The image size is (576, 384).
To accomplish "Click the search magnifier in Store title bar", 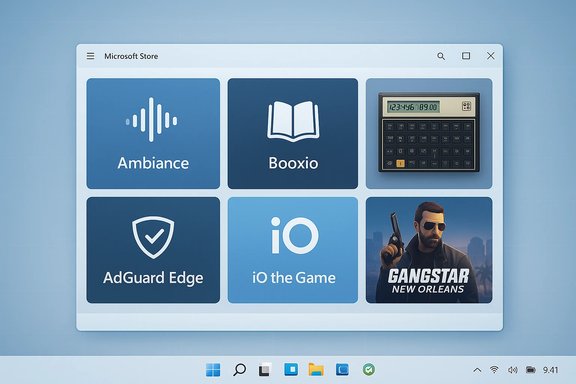I will [x=441, y=56].
